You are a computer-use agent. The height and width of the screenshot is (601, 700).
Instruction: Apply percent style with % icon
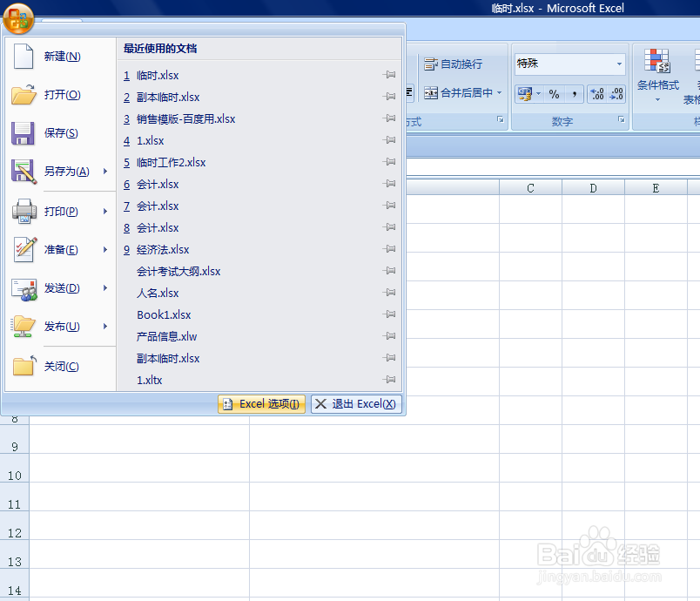click(554, 94)
